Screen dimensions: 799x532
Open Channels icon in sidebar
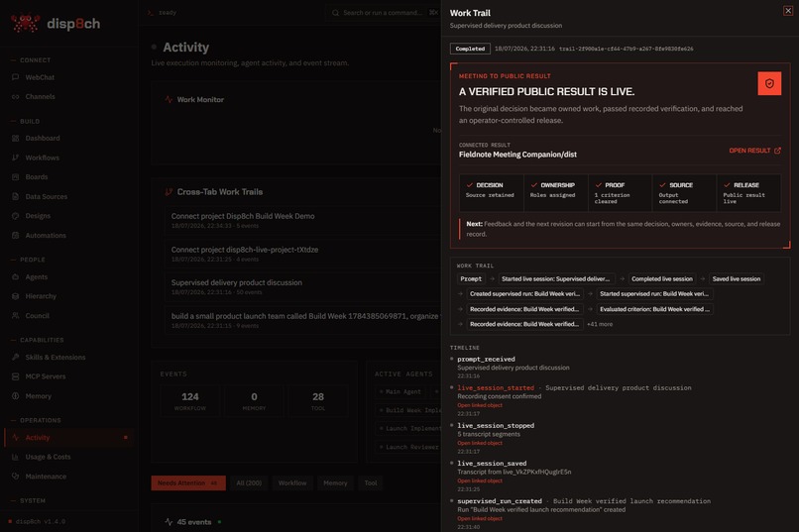click(15, 97)
